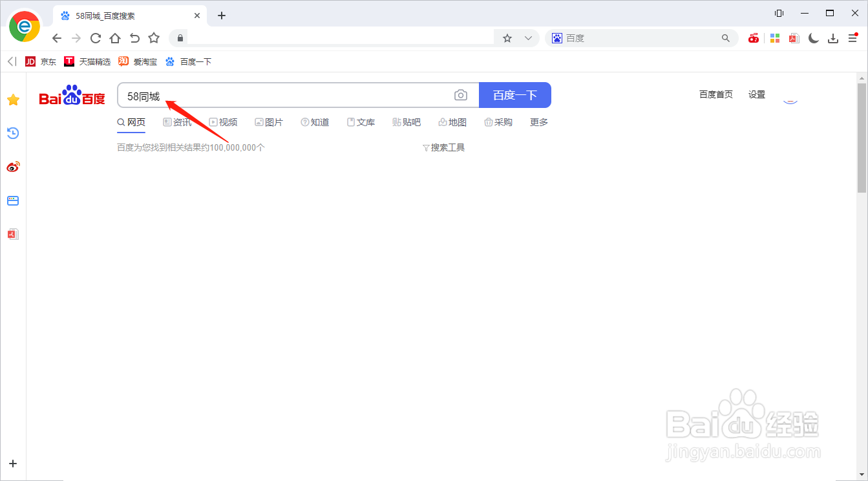Open the 百度一下 bookmark

[188, 61]
